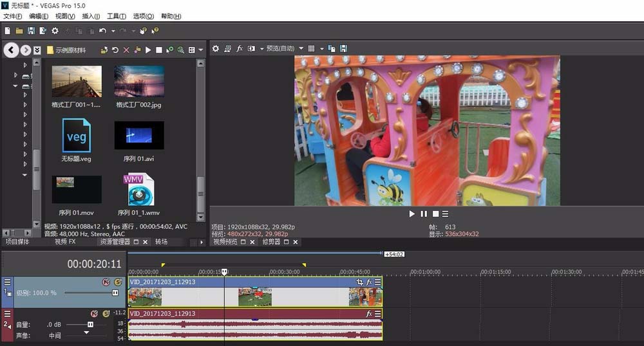Open the 工具(T) menu
644x346 pixels.
pos(117,16)
